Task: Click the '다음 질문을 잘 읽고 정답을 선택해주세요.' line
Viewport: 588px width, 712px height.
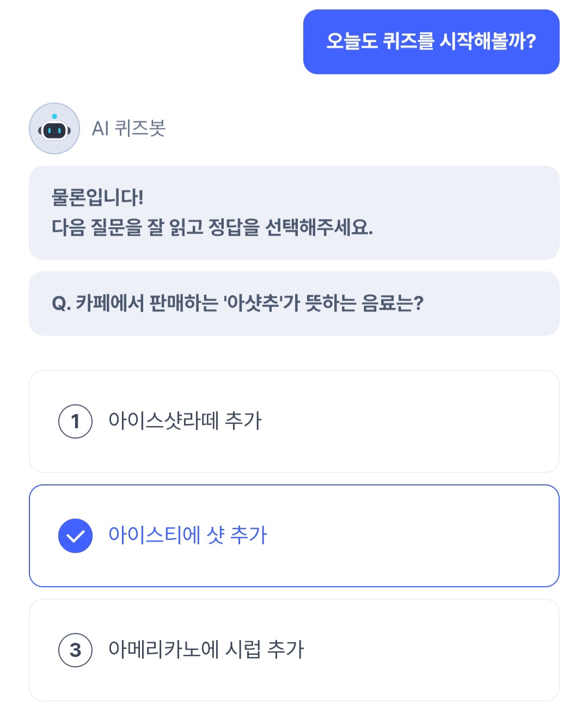Action: pos(212,228)
